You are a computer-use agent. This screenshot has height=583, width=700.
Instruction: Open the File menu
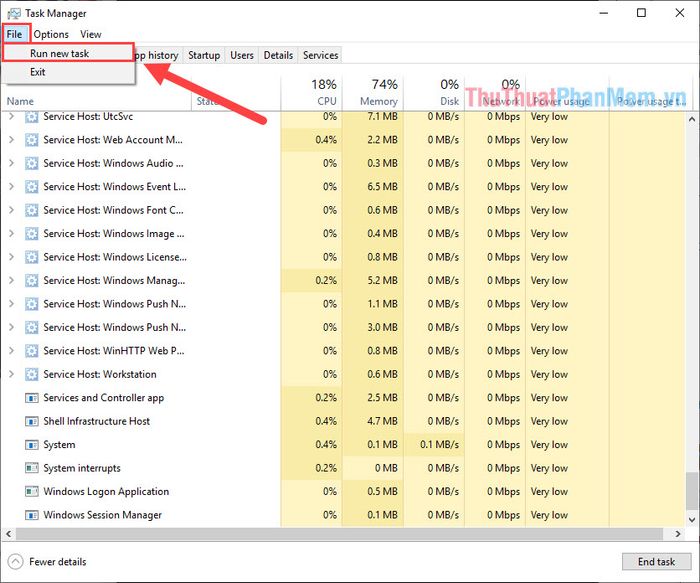[15, 34]
